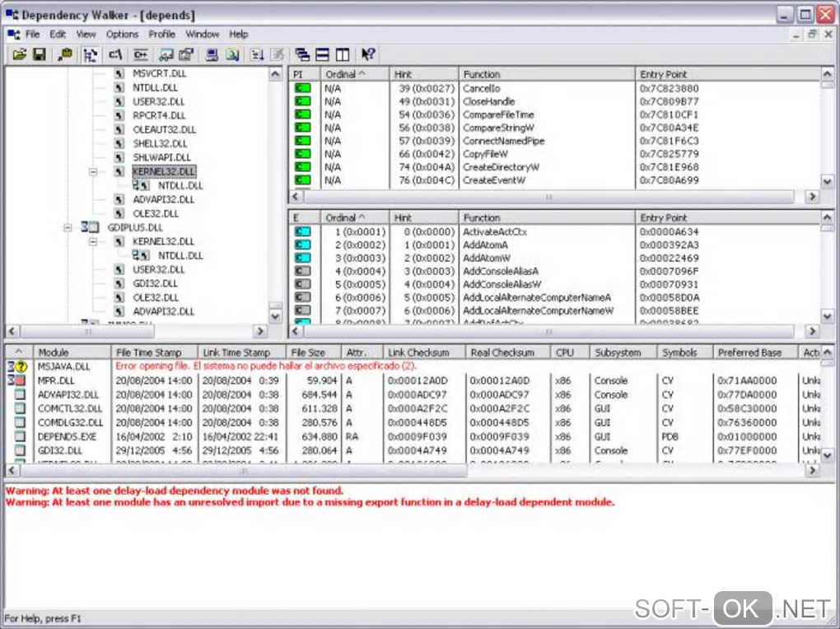The height and width of the screenshot is (629, 840).
Task: Click the gray export icon for AddConsoleAliasA
Action: click(x=303, y=271)
